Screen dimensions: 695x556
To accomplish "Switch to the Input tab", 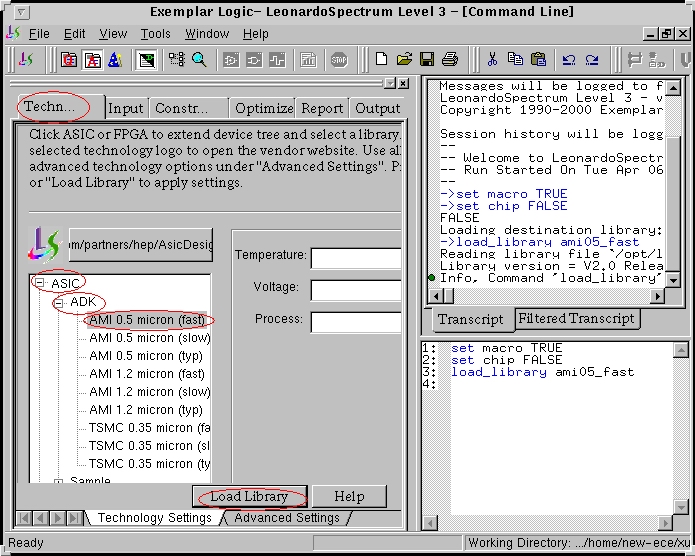I will point(126,108).
